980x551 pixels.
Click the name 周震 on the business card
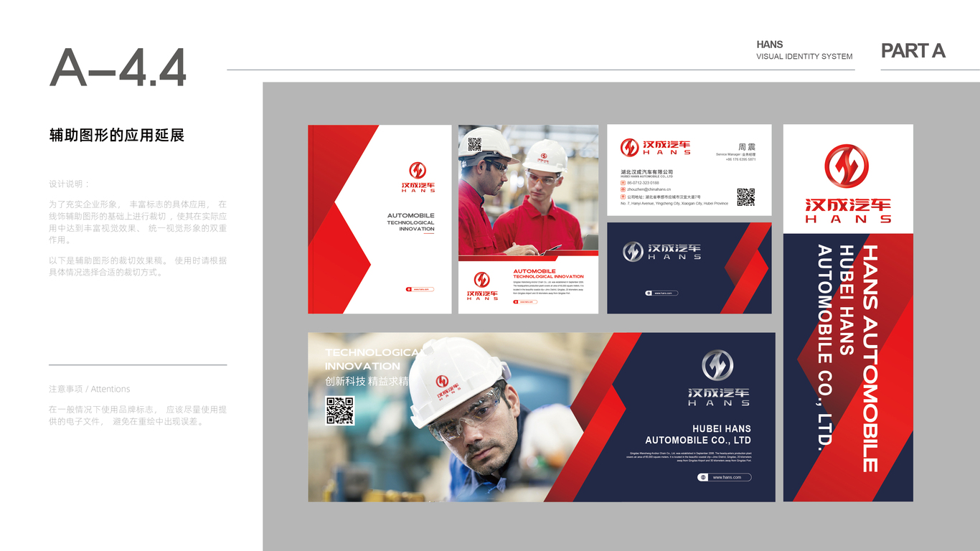pyautogui.click(x=747, y=146)
